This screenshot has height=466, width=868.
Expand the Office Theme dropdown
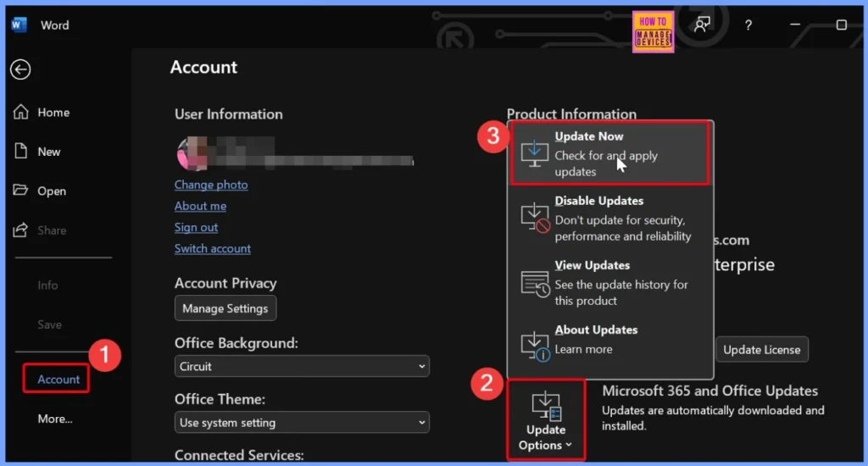[302, 423]
